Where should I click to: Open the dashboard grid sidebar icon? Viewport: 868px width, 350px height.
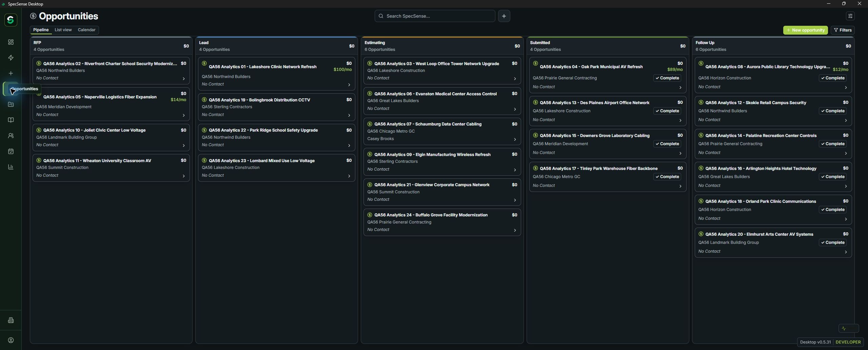(x=11, y=42)
